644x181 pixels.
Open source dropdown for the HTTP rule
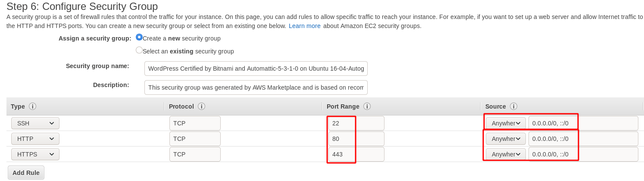click(506, 139)
